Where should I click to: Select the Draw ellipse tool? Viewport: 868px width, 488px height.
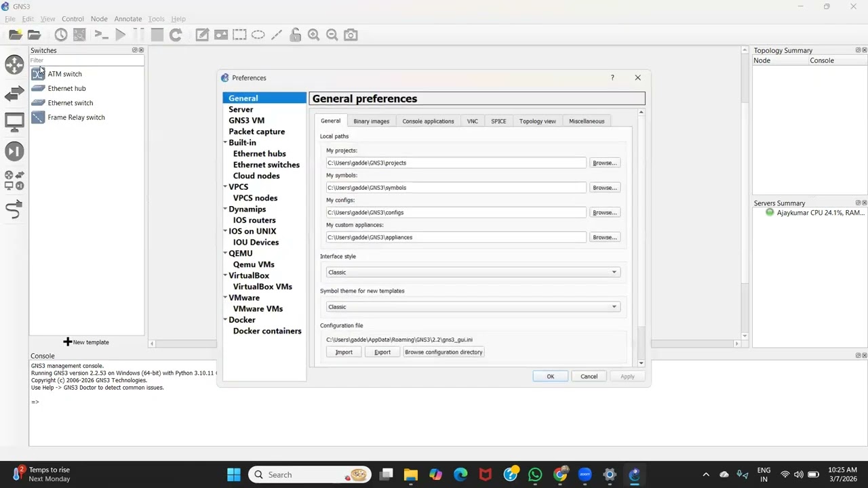(258, 35)
